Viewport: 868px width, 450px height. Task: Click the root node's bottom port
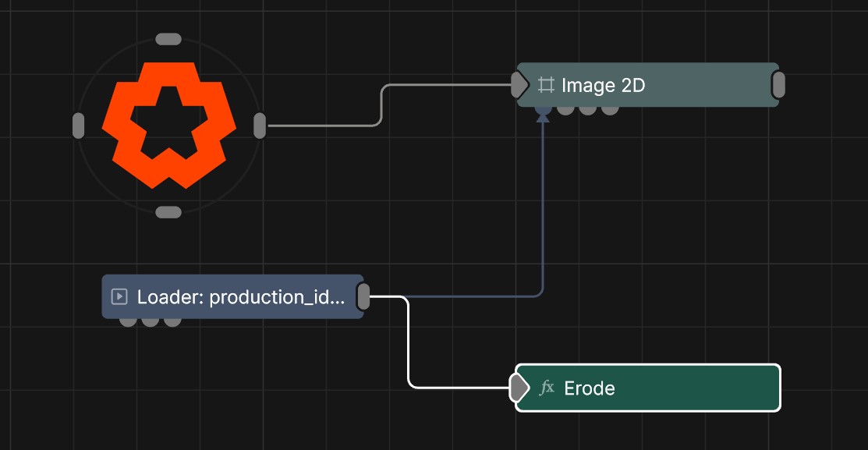click(x=168, y=212)
